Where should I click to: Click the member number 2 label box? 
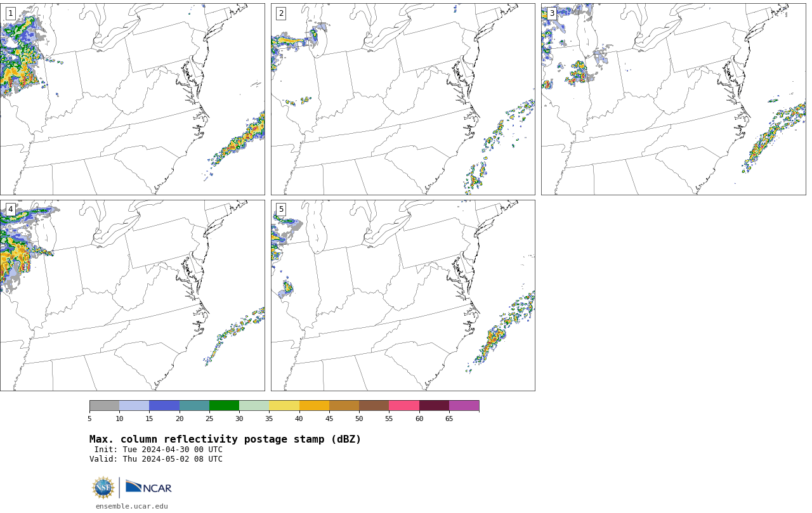point(281,13)
